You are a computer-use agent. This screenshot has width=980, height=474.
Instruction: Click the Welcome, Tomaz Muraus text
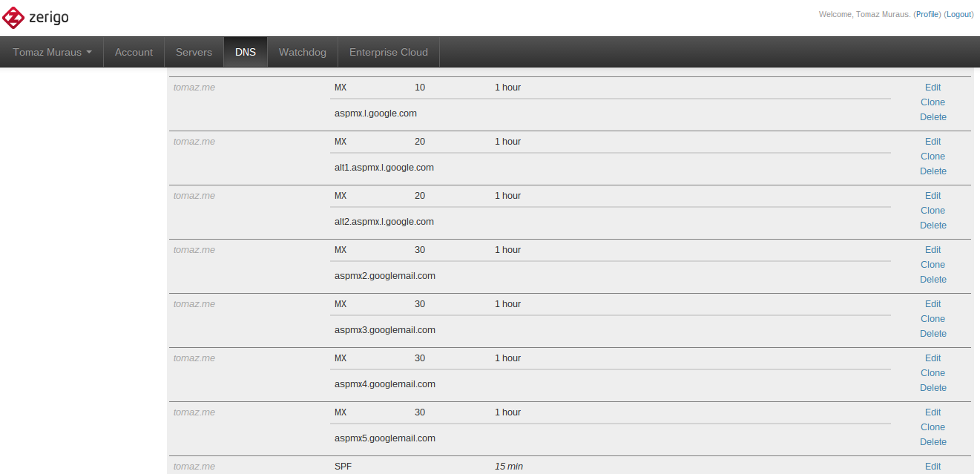pyautogui.click(x=864, y=14)
